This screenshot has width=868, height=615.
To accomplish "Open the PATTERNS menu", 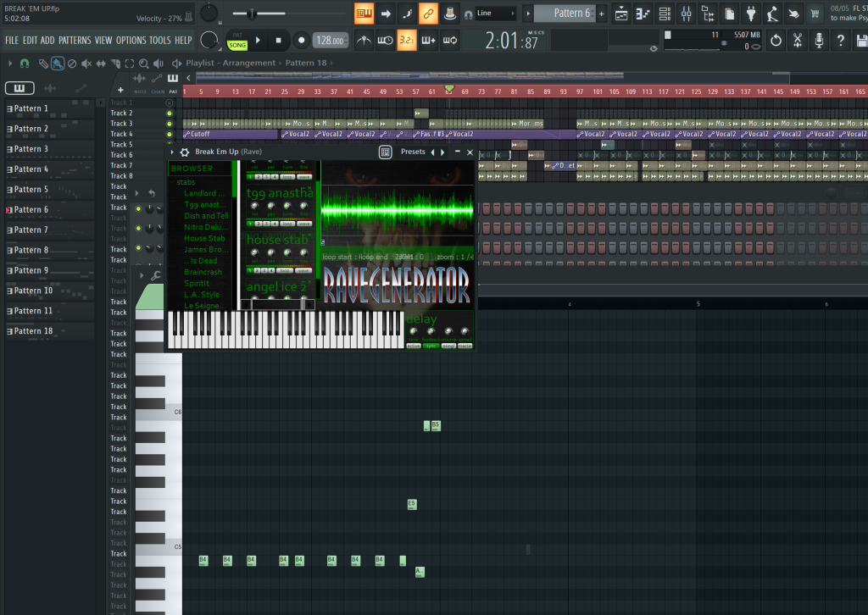I will [x=75, y=40].
